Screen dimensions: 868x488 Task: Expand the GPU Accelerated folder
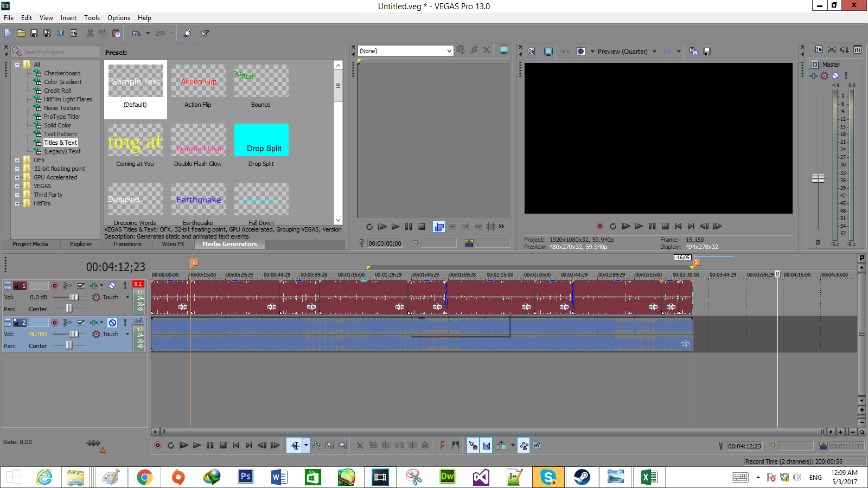pos(17,177)
